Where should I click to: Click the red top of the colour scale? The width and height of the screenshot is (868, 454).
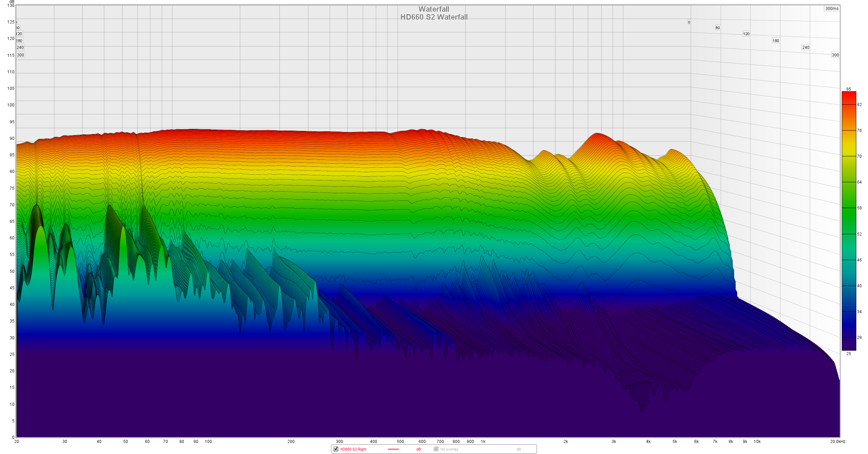click(x=849, y=95)
